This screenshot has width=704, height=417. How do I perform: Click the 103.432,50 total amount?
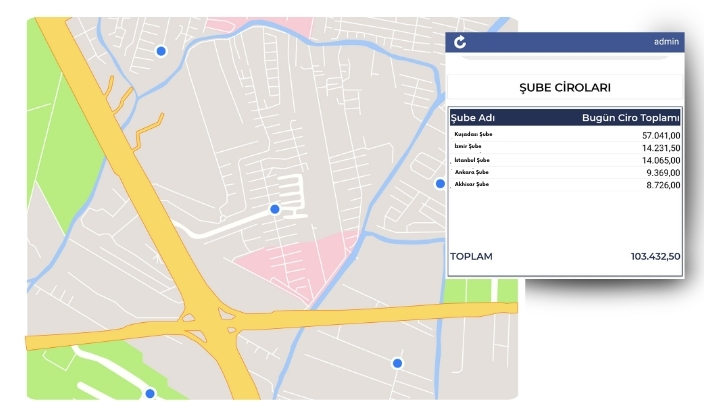(x=655, y=257)
